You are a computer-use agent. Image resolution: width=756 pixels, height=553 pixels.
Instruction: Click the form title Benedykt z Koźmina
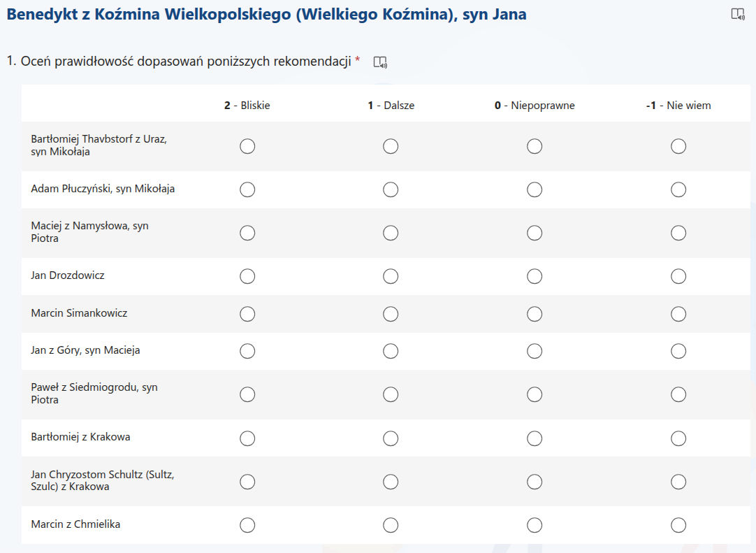(266, 15)
